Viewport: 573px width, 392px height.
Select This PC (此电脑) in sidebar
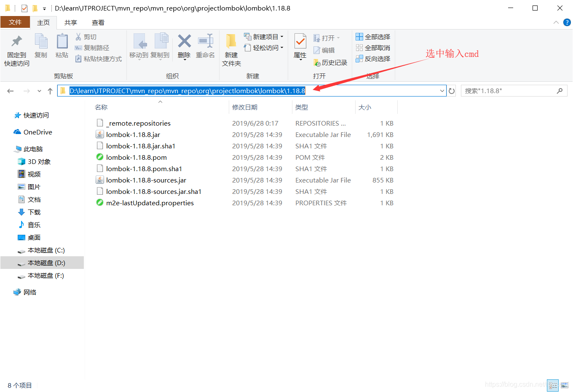[x=29, y=149]
